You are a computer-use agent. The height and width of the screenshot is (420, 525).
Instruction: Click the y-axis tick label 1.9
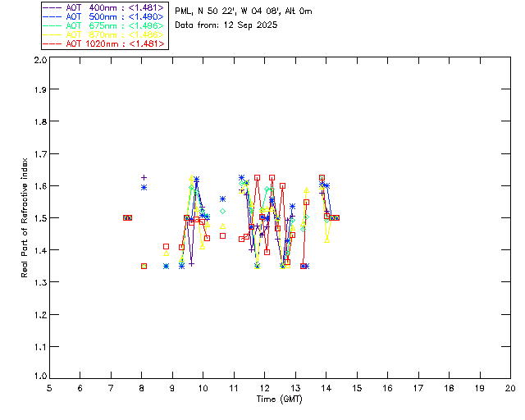(x=40, y=89)
